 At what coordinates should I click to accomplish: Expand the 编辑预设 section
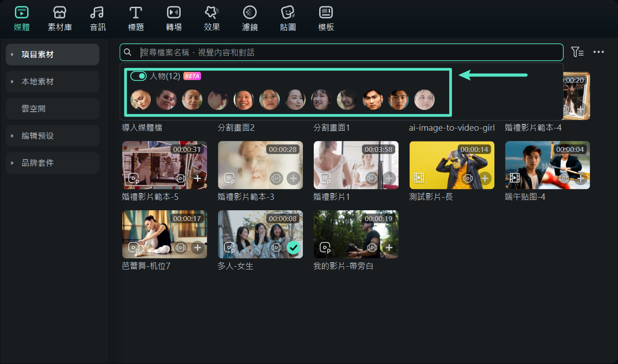click(53, 136)
